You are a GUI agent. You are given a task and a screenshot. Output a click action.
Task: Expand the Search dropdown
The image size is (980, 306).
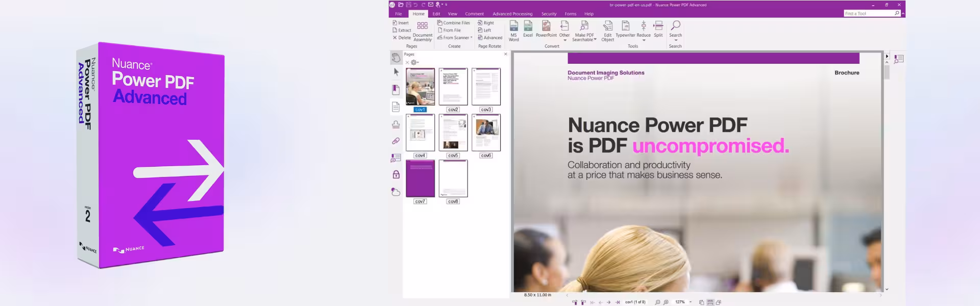tap(676, 40)
